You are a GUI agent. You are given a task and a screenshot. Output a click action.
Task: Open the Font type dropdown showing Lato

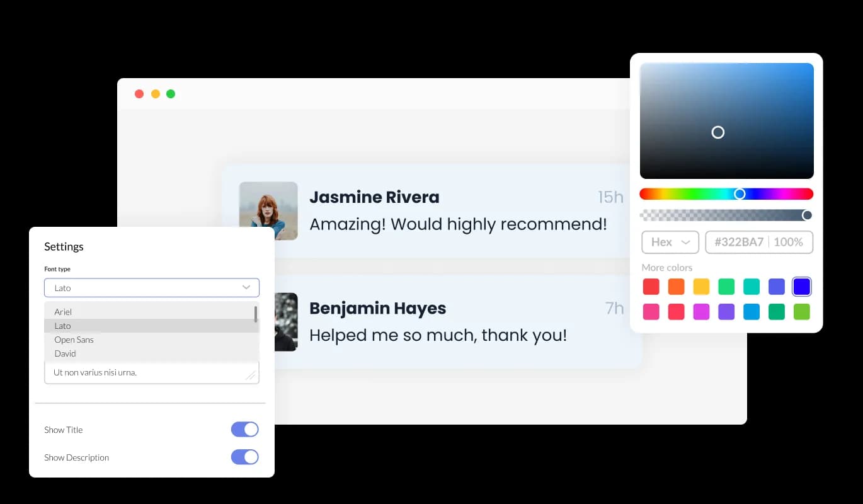(152, 288)
